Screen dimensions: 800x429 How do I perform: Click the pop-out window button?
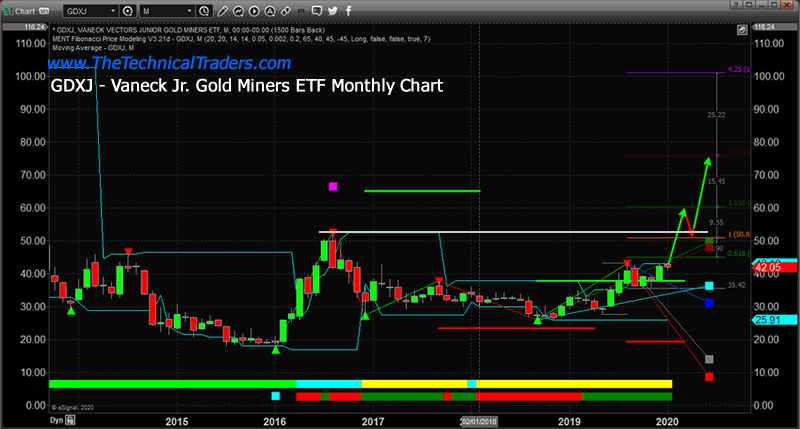tap(749, 5)
